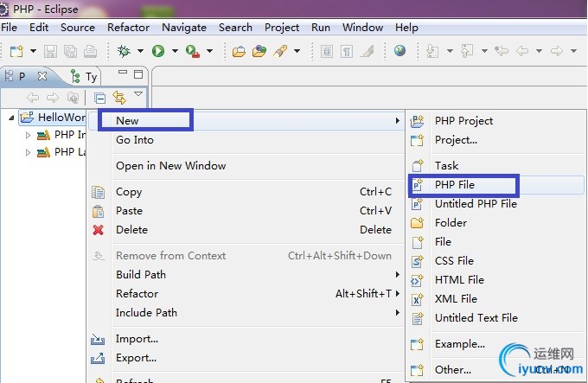Click the green Run button icon
Screen dimensions: 588x383
pos(158,51)
